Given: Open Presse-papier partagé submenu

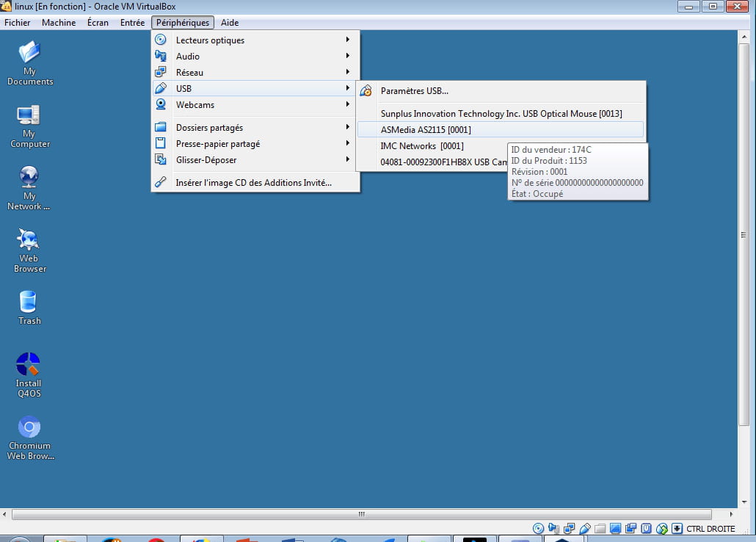Looking at the screenshot, I should (255, 144).
